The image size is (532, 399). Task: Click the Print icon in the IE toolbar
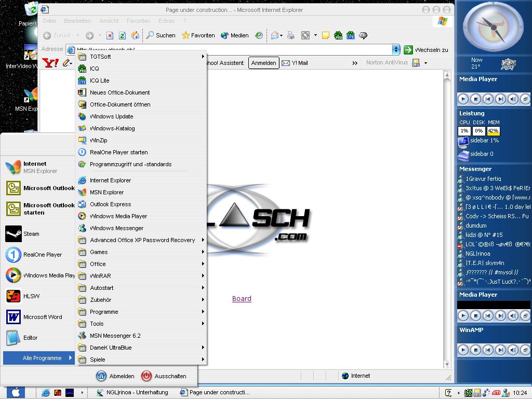[291, 35]
